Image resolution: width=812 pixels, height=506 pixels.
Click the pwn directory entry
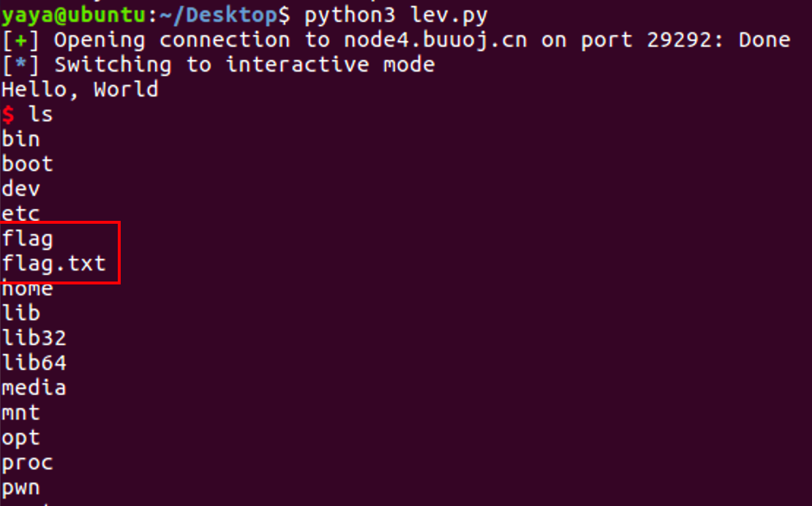coord(20,487)
